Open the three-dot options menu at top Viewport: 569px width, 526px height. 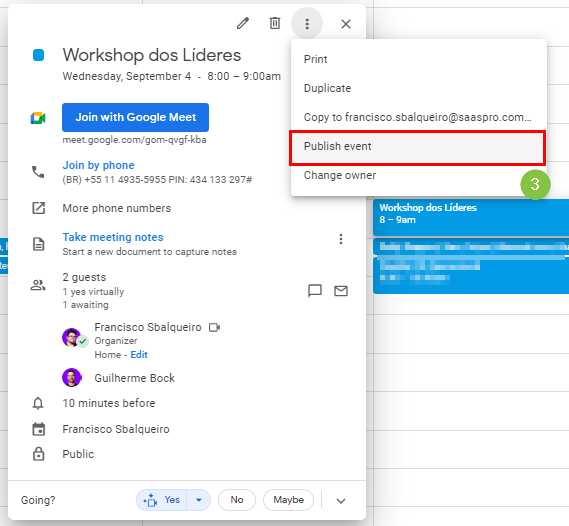click(x=307, y=24)
